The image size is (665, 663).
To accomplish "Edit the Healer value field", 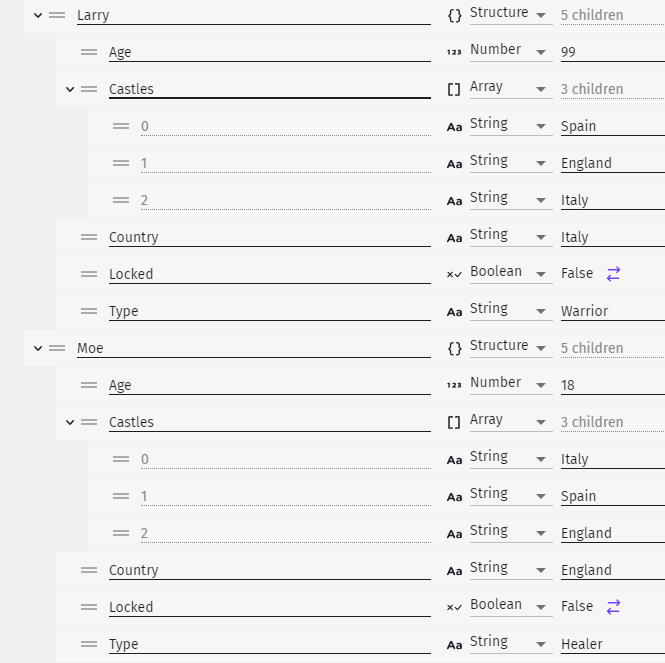I will (612, 644).
